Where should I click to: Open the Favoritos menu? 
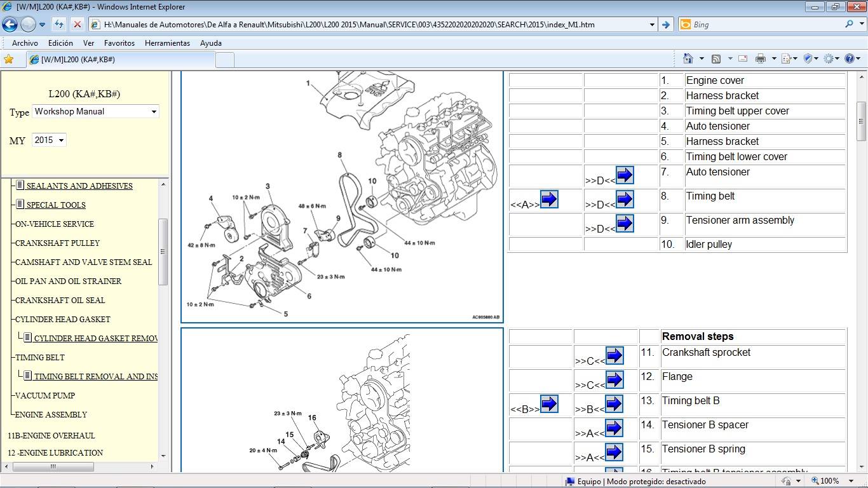point(119,43)
